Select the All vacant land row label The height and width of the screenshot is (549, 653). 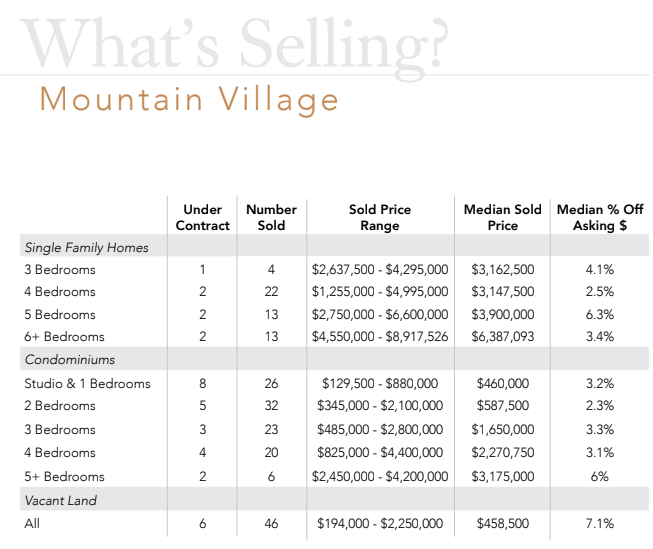[x=32, y=523]
